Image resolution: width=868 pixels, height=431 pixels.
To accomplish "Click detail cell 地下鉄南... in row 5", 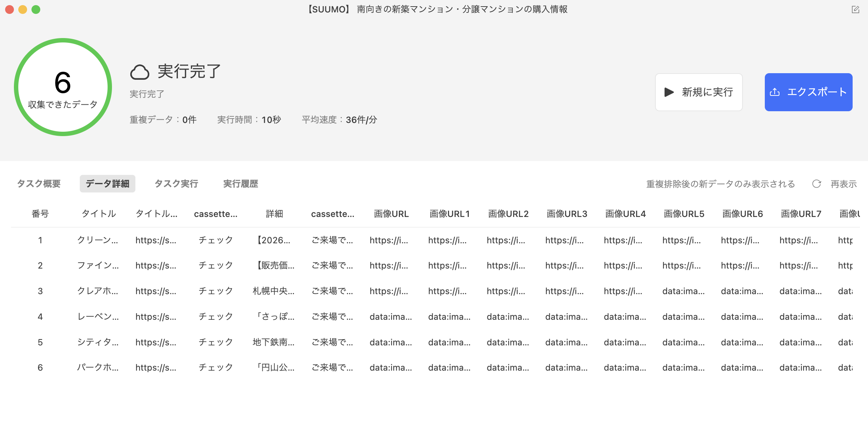I will pos(274,342).
